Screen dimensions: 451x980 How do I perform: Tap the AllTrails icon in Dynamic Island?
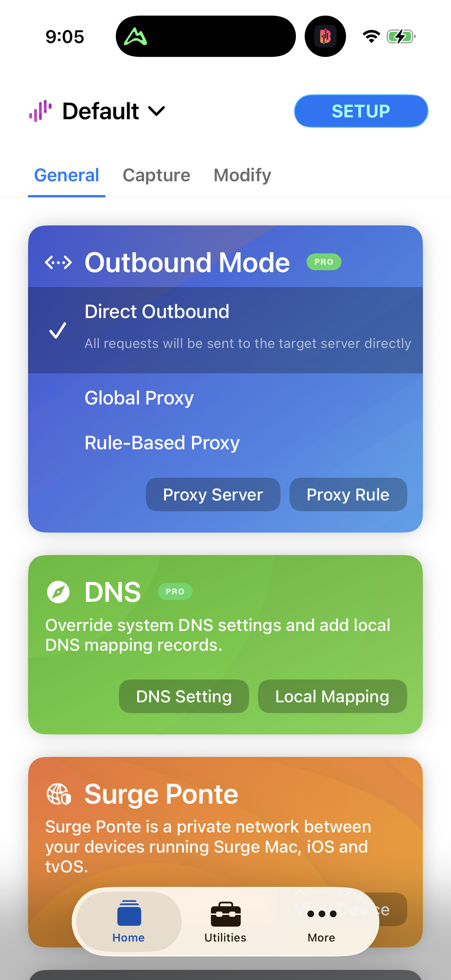(x=135, y=37)
